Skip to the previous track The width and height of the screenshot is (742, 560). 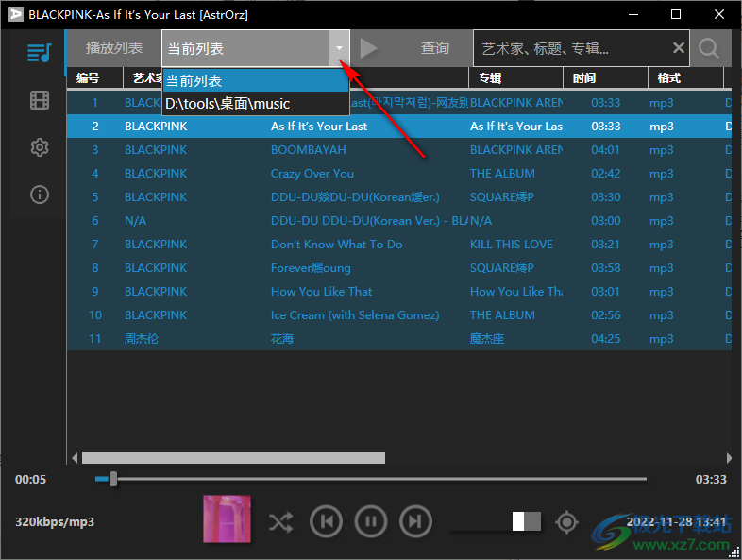(x=326, y=521)
